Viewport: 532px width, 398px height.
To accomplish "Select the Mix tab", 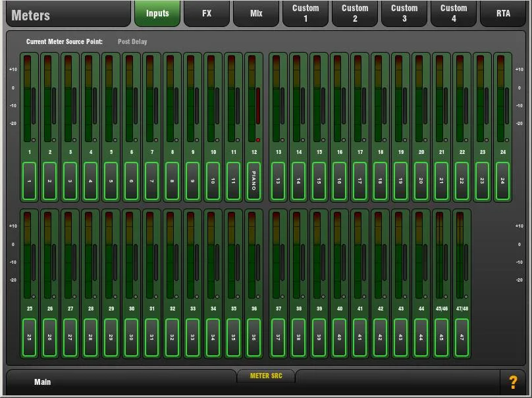I will (256, 13).
